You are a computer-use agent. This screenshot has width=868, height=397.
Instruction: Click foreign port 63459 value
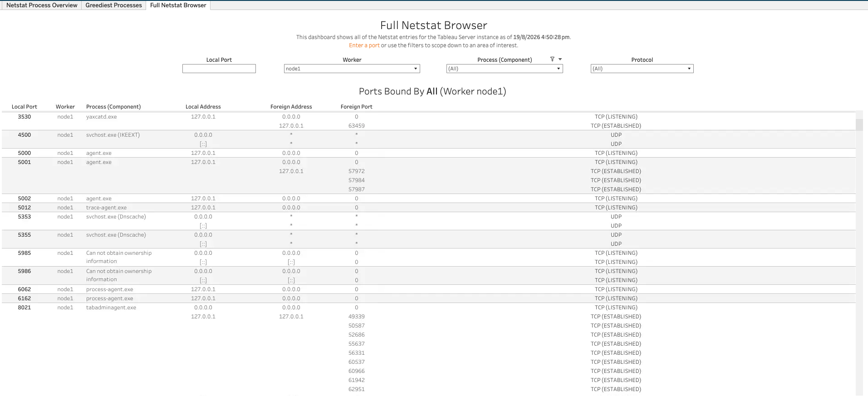point(357,126)
